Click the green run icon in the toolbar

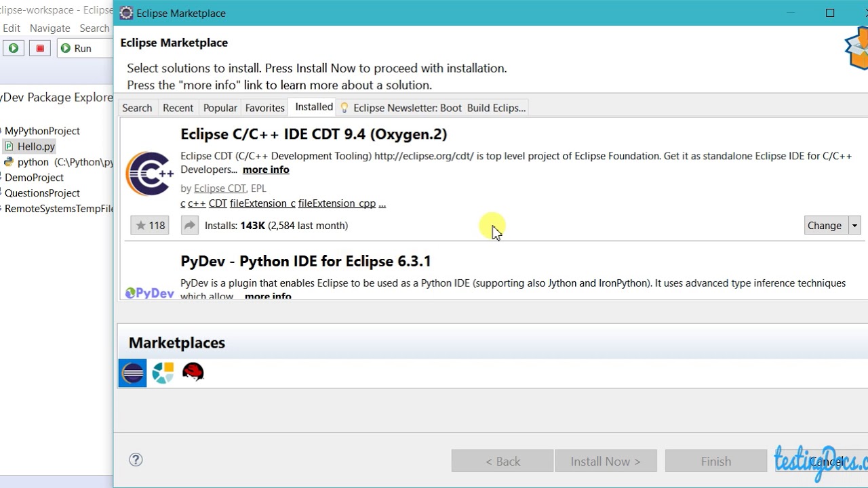click(13, 48)
